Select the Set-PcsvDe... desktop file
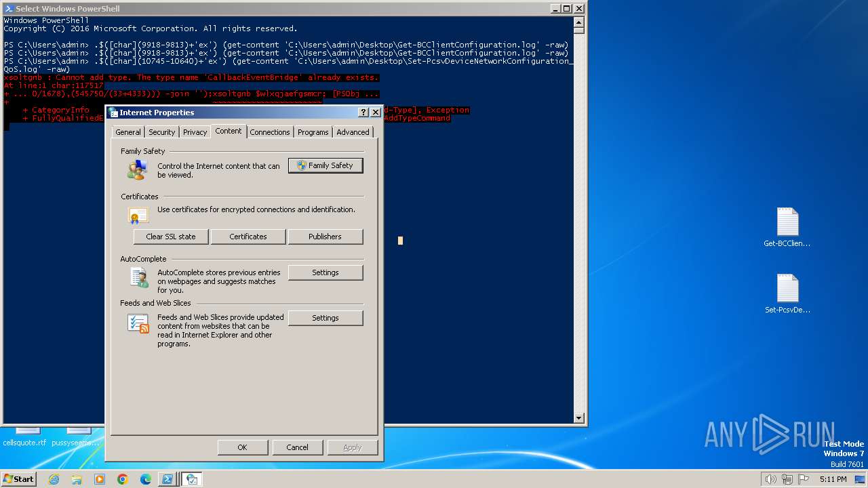Viewport: 868px width, 488px height. tap(787, 294)
